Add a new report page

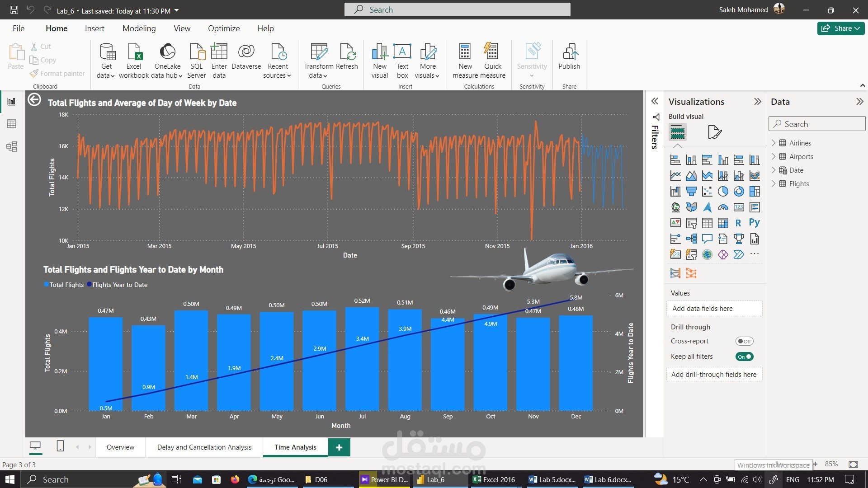[339, 447]
